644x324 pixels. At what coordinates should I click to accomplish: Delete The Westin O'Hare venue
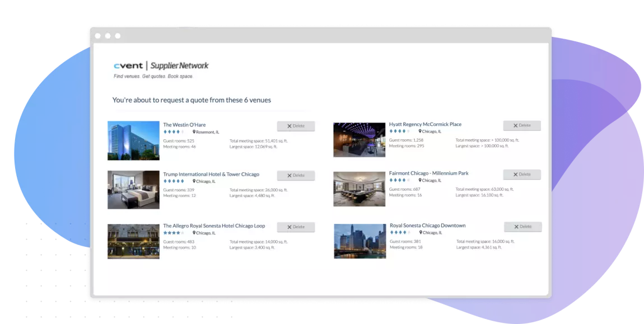click(296, 126)
